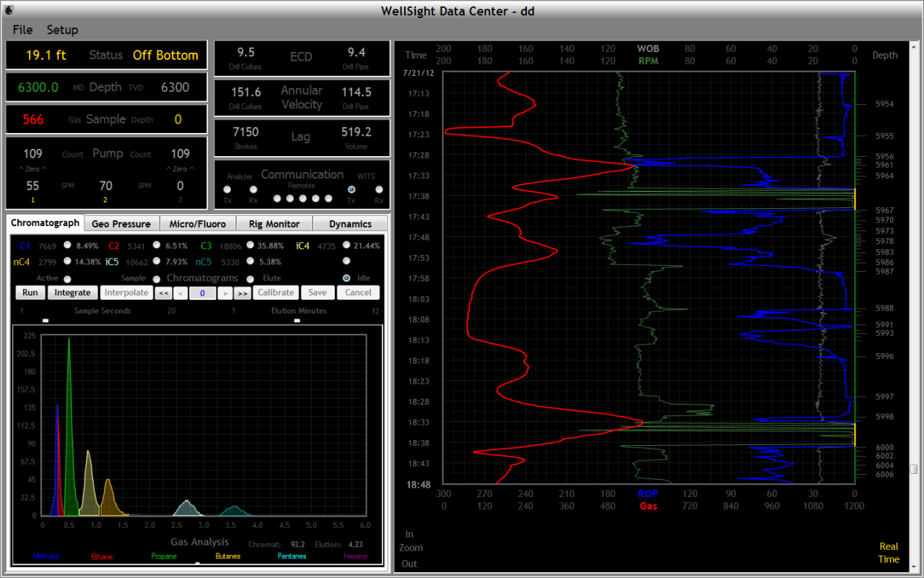Zoom out on the log chart
The height and width of the screenshot is (578, 924).
tap(409, 564)
